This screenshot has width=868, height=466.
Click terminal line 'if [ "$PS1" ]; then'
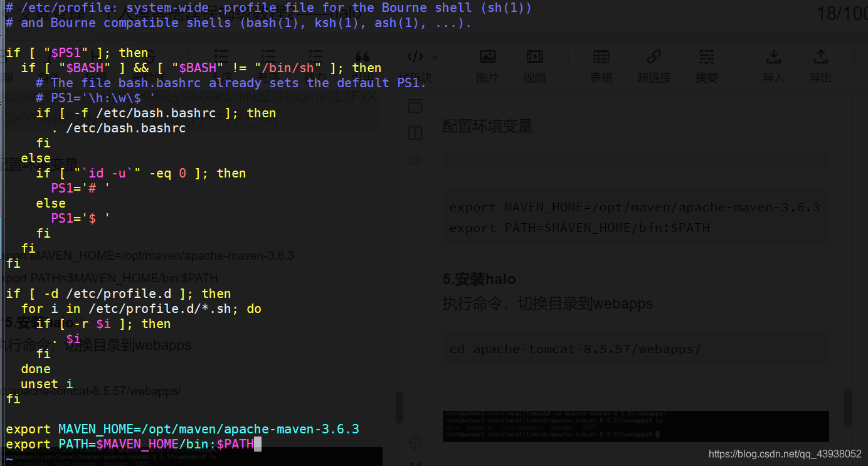click(77, 53)
